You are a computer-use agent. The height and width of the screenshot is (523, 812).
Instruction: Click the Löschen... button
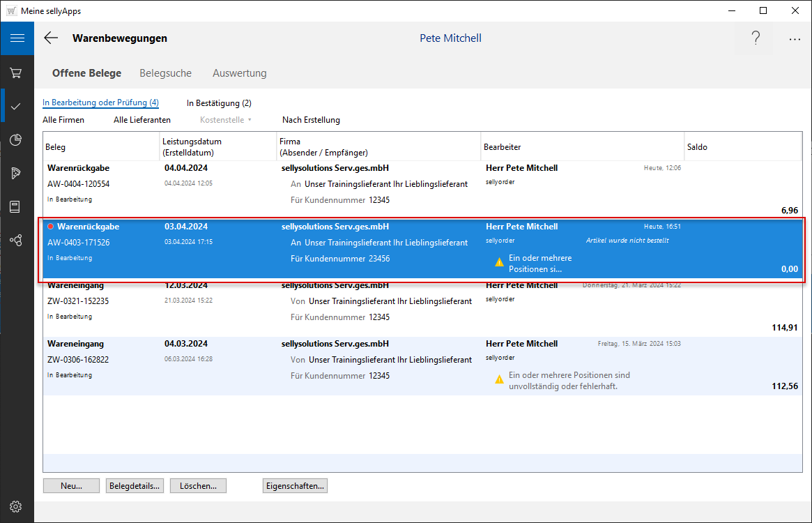pyautogui.click(x=198, y=486)
